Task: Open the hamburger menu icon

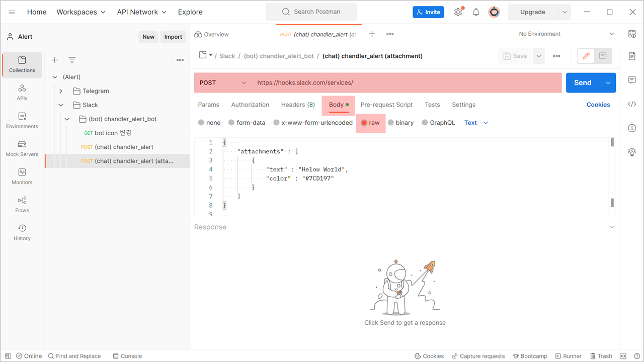Action: [x=12, y=12]
